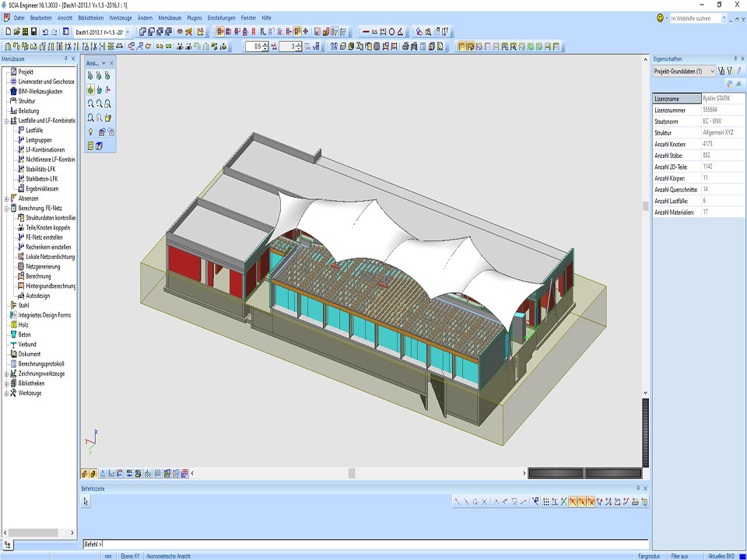Click the lightbulb icon in view palette

coord(91,132)
